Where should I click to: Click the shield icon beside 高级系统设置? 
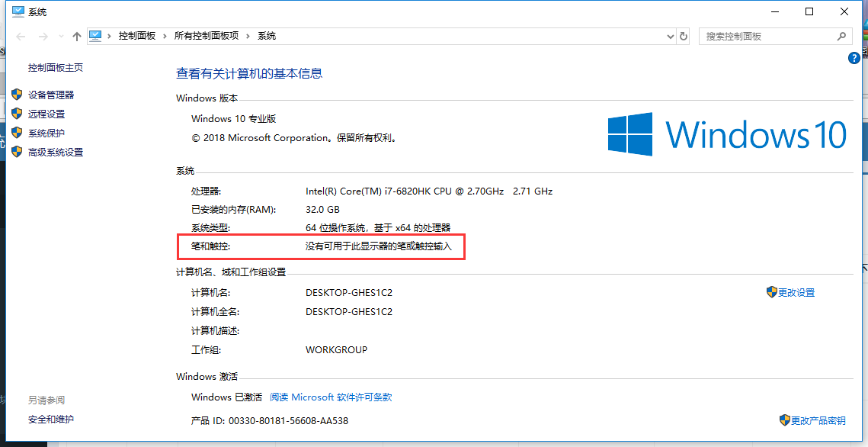[18, 152]
